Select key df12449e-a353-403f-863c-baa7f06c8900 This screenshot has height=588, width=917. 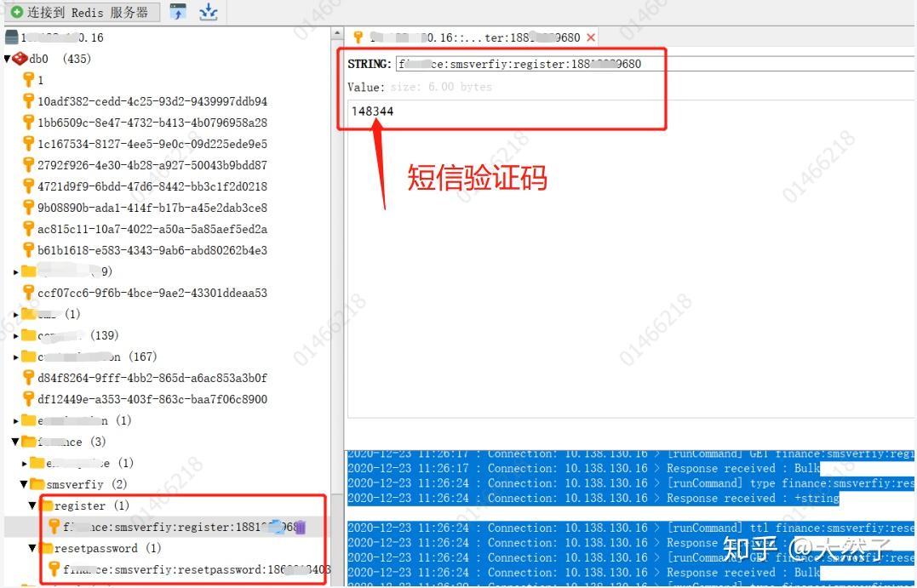pos(29,398)
